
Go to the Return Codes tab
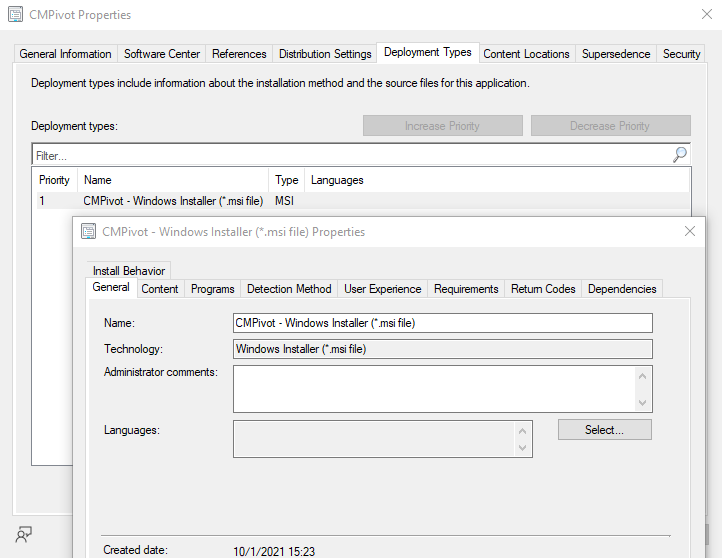pos(543,289)
